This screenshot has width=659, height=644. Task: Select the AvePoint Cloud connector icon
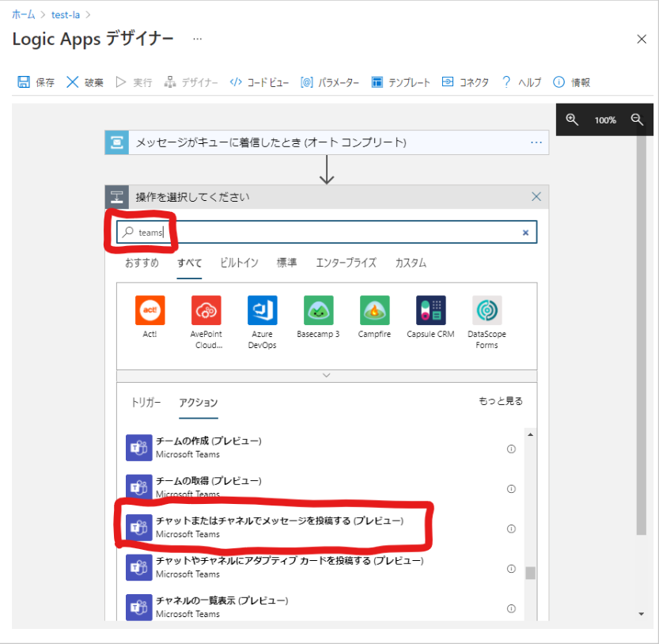[x=206, y=310]
